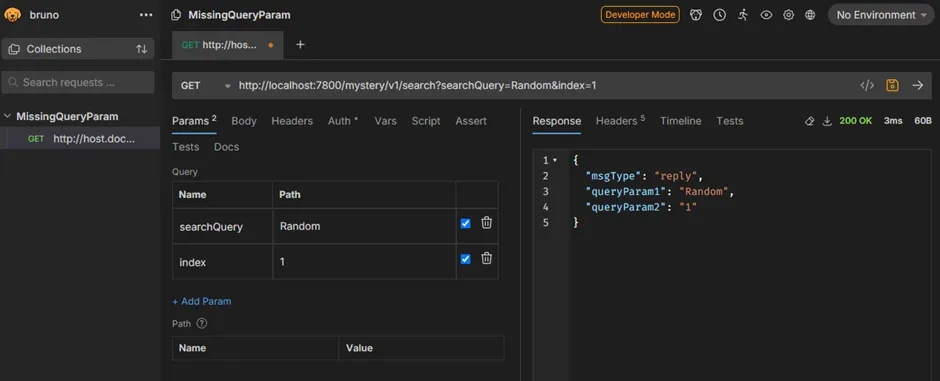940x381 pixels.
Task: Click the + Add Param link
Action: [x=201, y=301]
